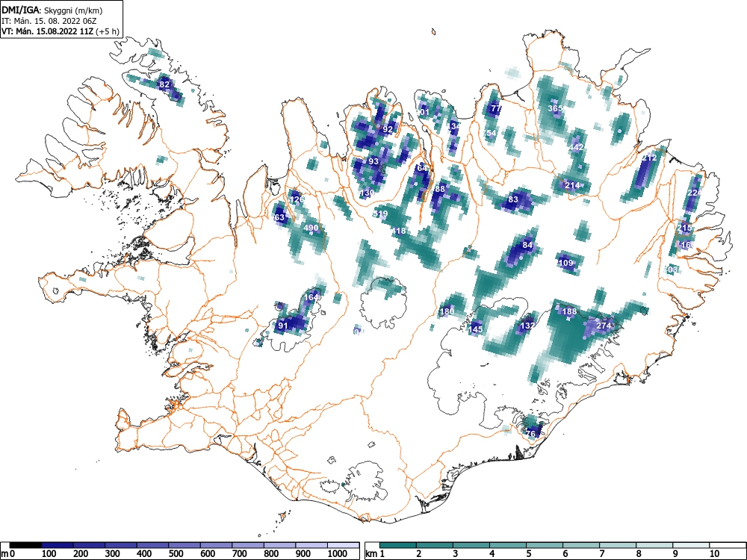Click the visibility value '82' in the Westfjords

(164, 85)
